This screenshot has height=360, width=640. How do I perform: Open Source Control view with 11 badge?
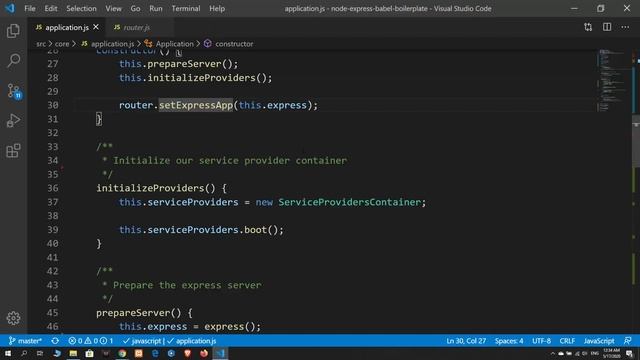click(14, 91)
